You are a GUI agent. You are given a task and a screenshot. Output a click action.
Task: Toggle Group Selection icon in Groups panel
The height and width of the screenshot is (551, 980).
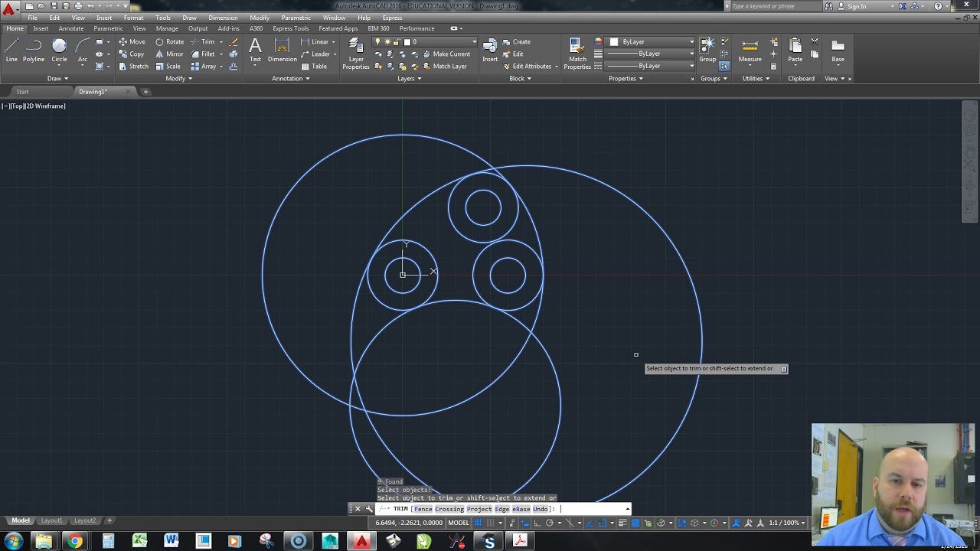(724, 66)
